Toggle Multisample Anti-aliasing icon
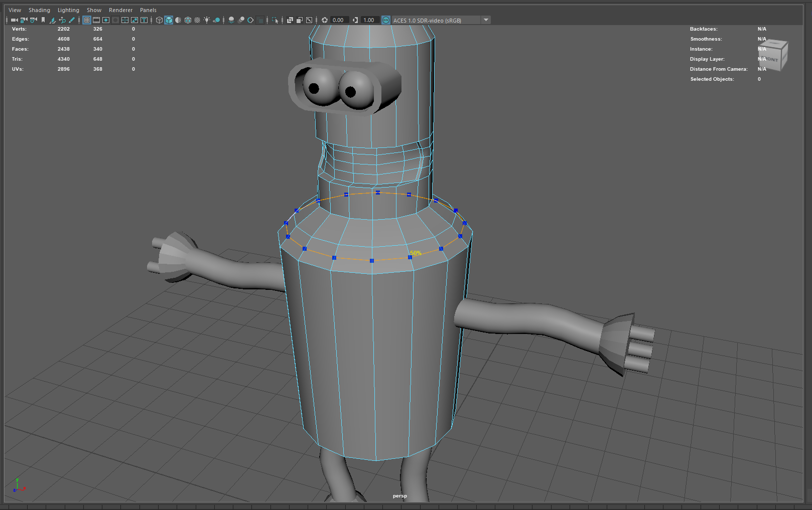 (250, 20)
